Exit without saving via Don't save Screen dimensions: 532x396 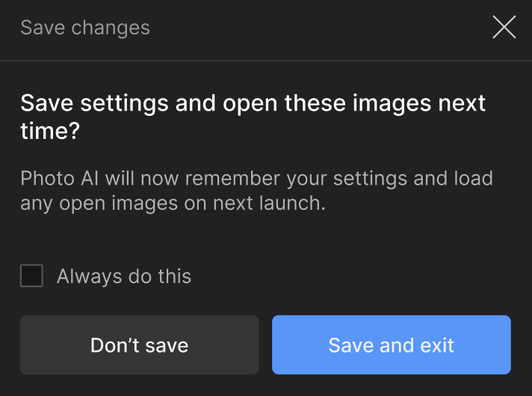pos(139,345)
